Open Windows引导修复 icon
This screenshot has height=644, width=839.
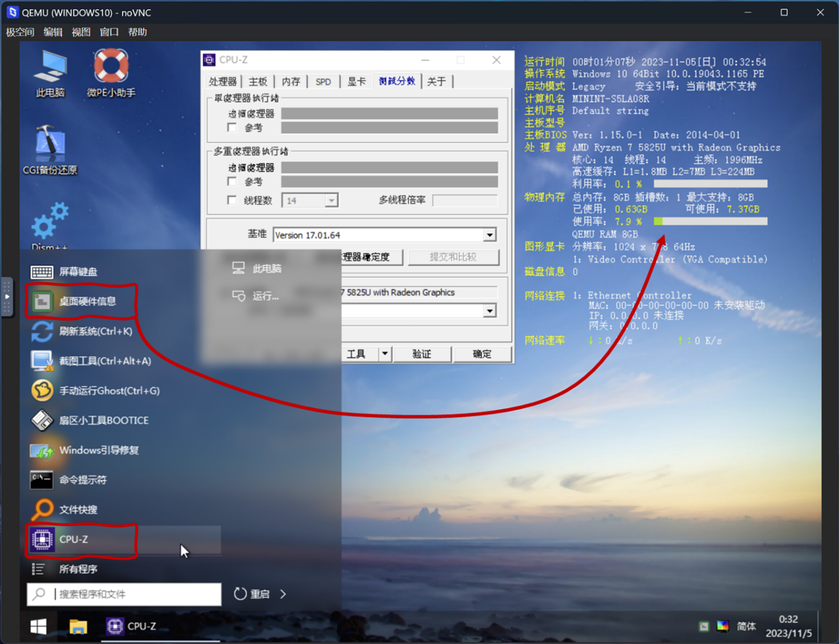tap(42, 450)
